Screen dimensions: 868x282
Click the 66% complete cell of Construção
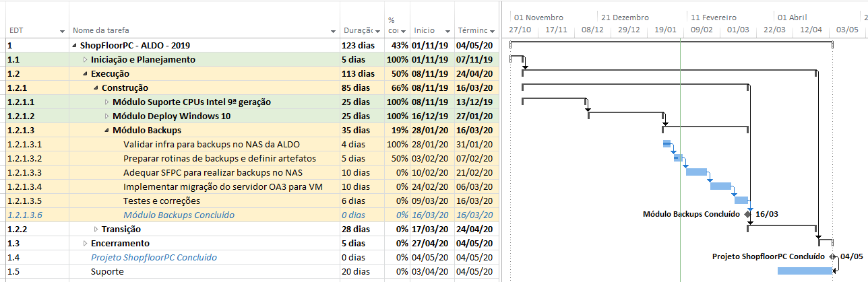400,88
